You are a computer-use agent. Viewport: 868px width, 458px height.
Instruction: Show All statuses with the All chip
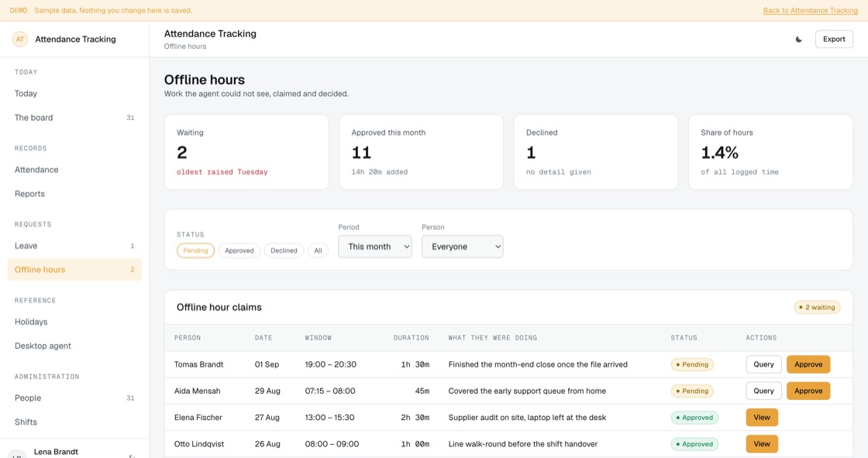318,250
